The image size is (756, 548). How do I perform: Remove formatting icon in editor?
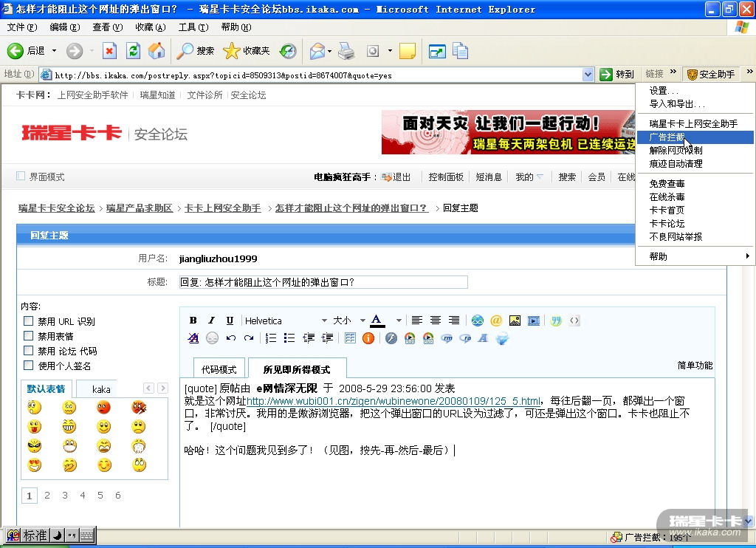coord(193,338)
